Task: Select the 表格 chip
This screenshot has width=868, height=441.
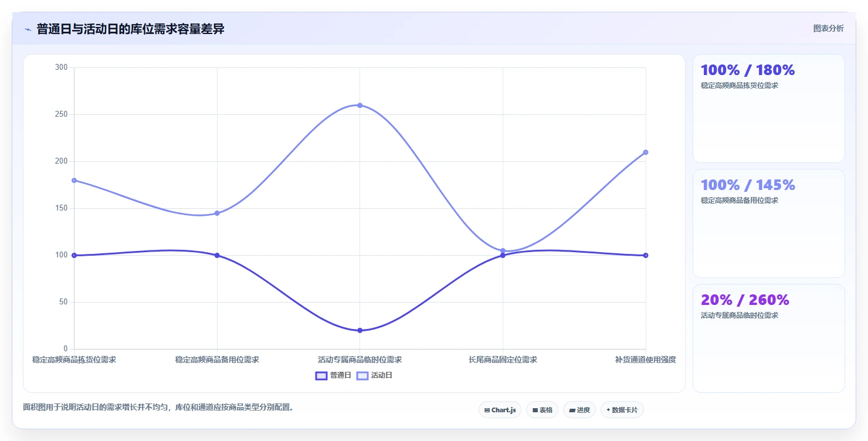Action: tap(542, 410)
